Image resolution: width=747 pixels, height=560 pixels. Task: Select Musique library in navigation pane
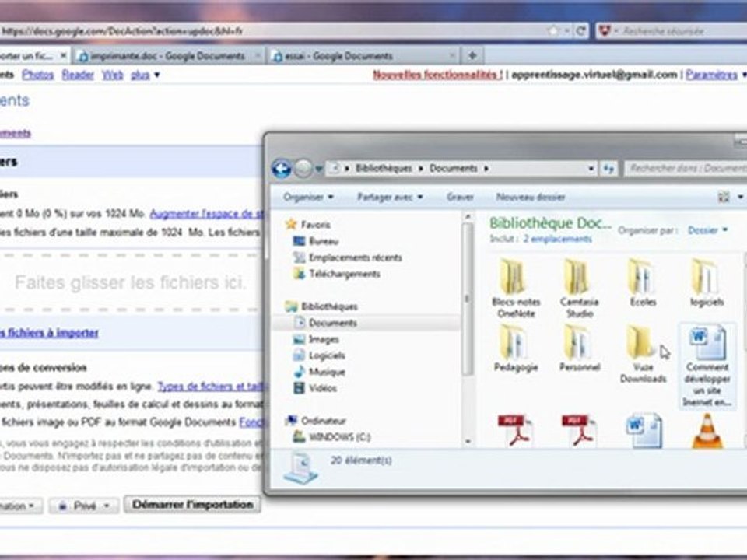click(327, 372)
